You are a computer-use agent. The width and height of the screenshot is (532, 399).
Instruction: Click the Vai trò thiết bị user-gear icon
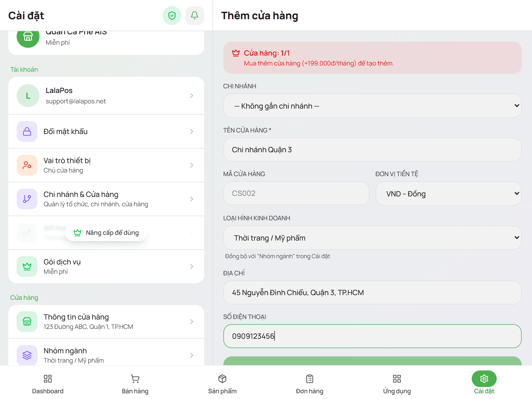[27, 165]
